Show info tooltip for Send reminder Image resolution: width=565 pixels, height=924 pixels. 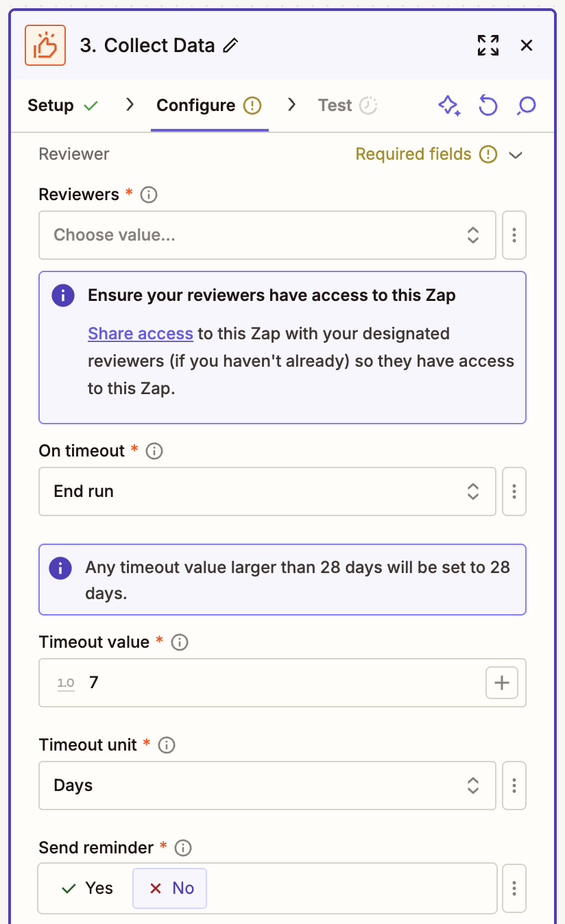(183, 848)
